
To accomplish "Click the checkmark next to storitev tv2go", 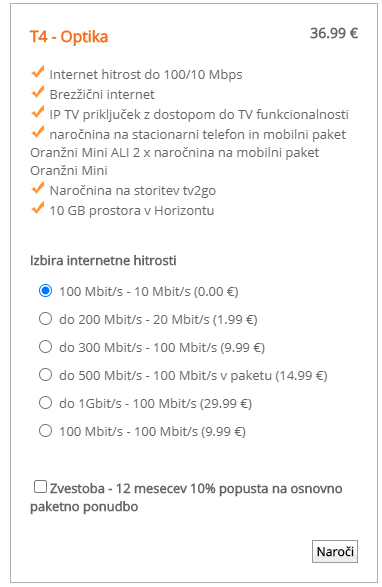I will pyautogui.click(x=38, y=188).
